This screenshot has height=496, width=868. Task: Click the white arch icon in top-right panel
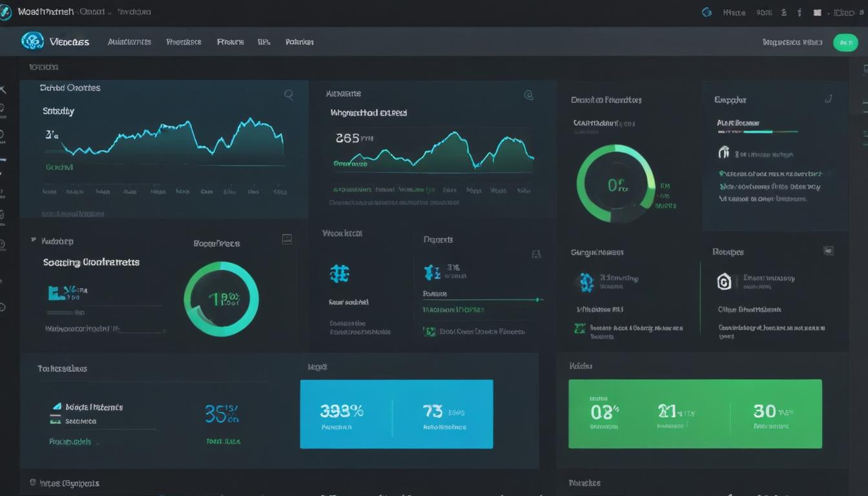pyautogui.click(x=724, y=152)
